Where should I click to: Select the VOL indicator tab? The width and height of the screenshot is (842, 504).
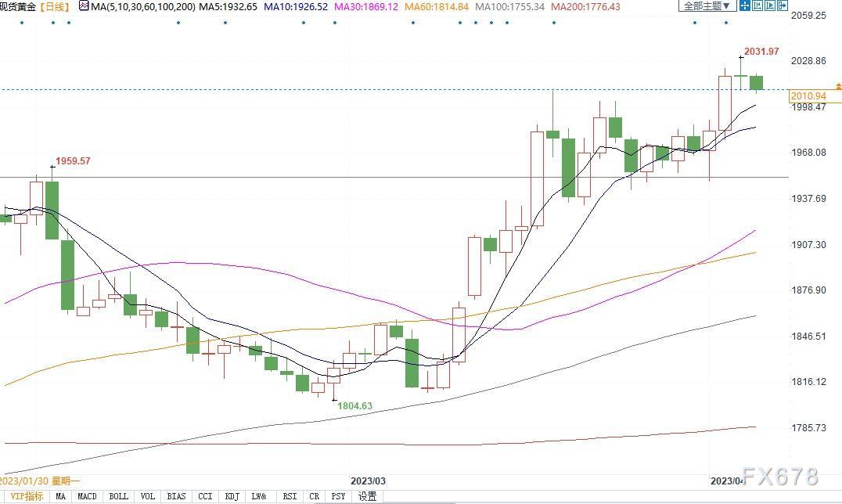148,496
